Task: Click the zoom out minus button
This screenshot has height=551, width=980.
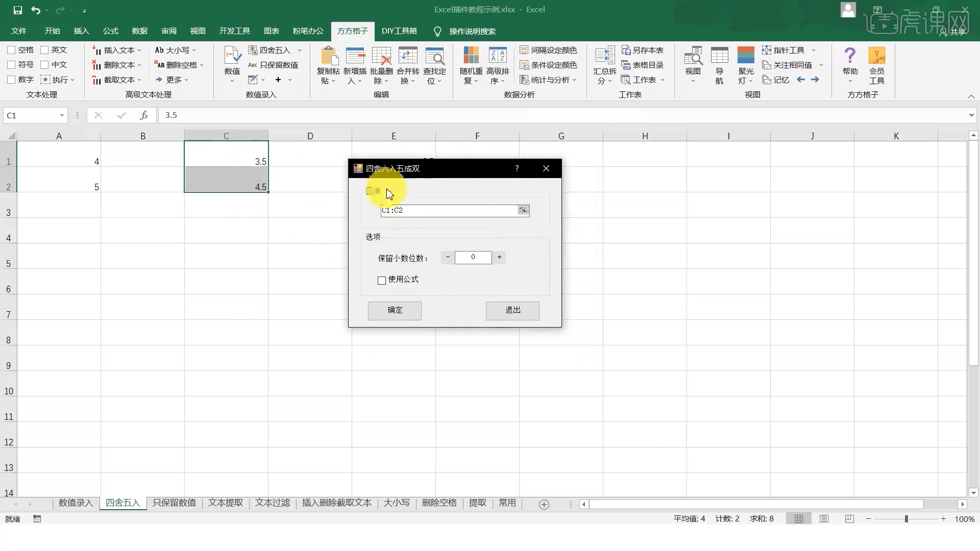Action: [869, 519]
